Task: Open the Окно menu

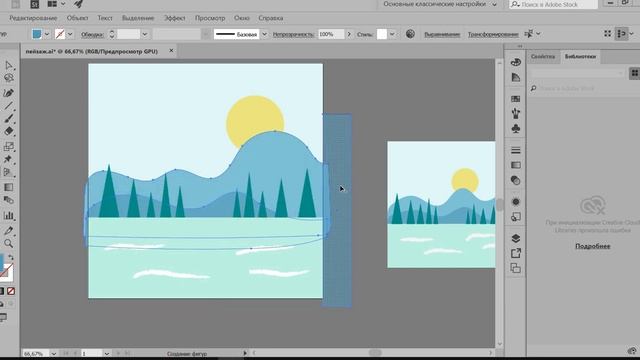Action: (242, 18)
